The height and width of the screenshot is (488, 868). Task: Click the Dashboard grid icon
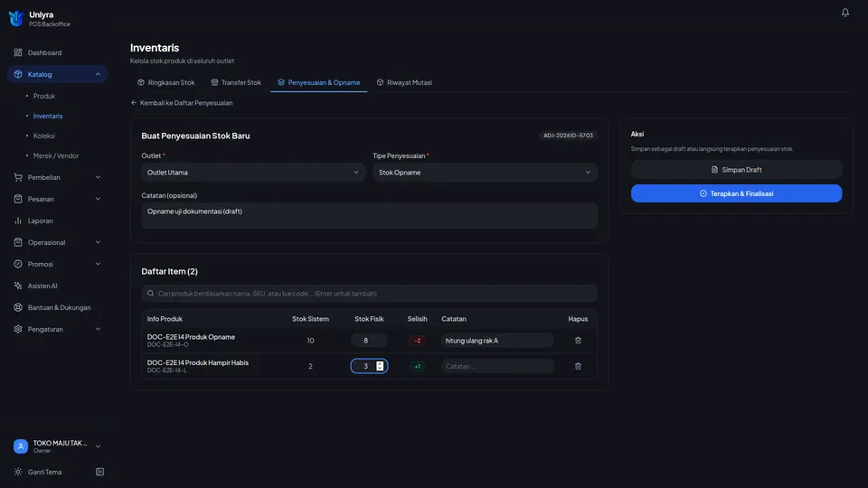pyautogui.click(x=18, y=52)
